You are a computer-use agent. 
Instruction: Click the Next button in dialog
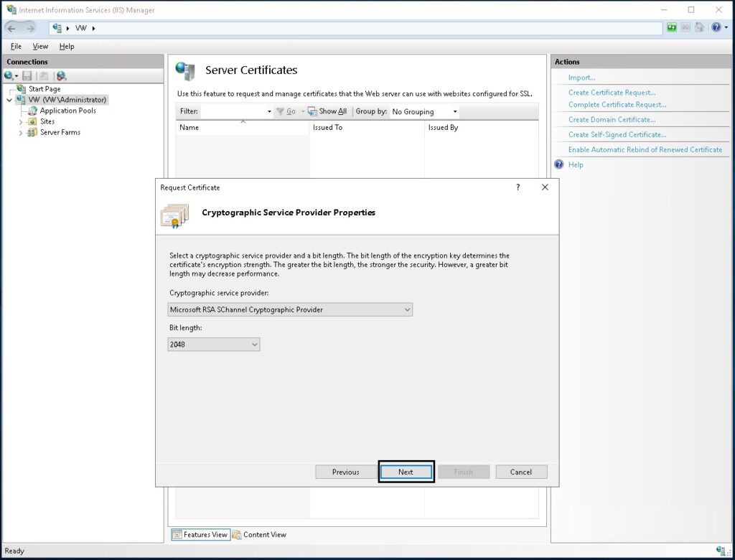[x=406, y=472]
